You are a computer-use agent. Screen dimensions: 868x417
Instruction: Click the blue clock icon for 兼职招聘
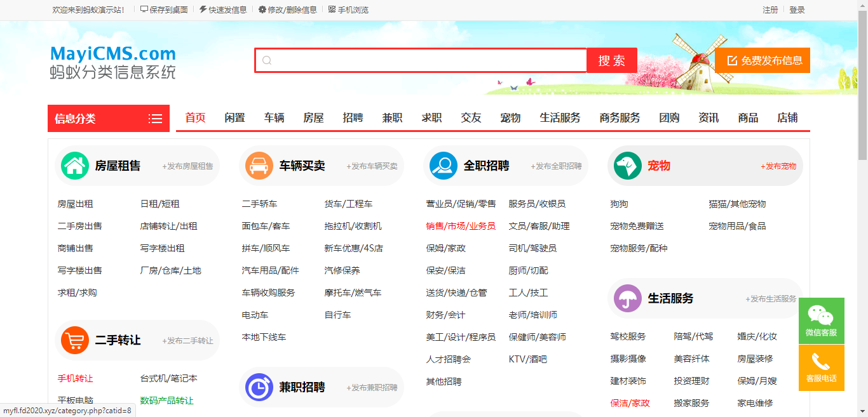(259, 387)
